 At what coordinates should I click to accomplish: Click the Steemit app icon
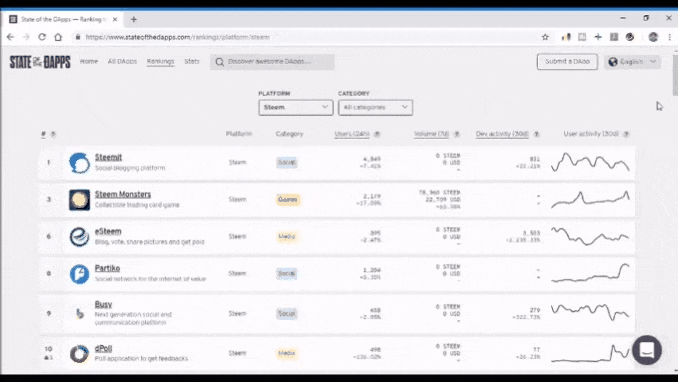coord(79,163)
